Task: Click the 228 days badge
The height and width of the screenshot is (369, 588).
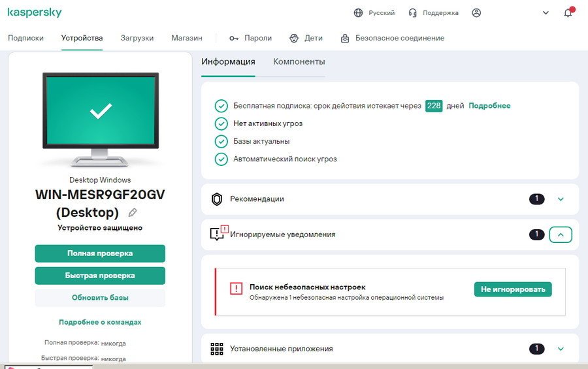Action: click(x=434, y=106)
